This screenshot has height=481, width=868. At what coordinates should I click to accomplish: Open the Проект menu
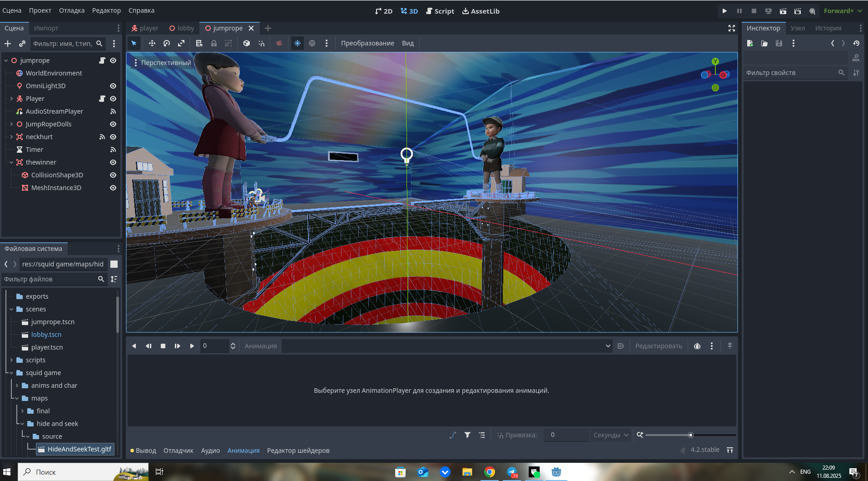40,10
